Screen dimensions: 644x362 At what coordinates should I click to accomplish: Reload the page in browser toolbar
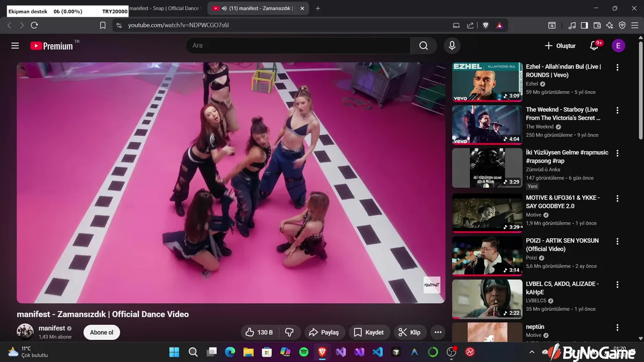click(34, 25)
